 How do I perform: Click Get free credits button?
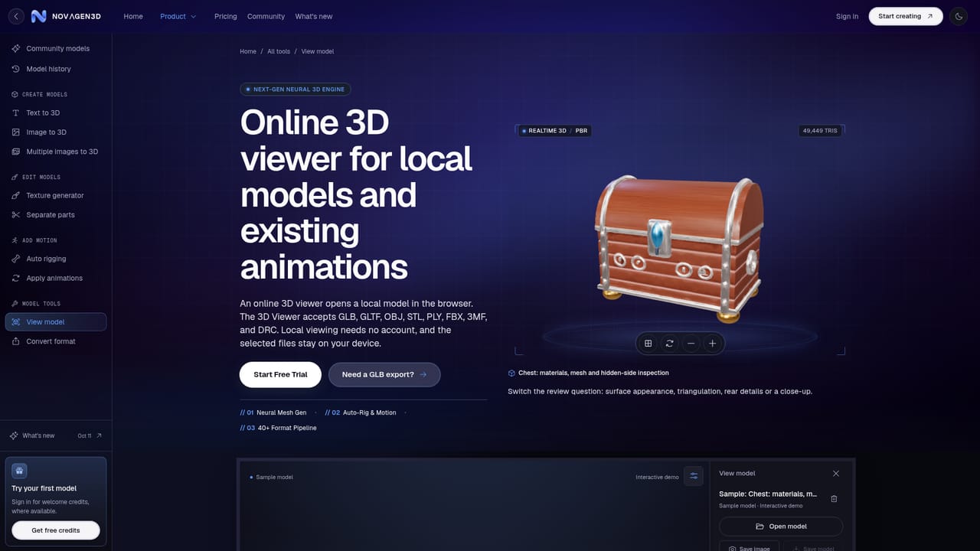56,530
